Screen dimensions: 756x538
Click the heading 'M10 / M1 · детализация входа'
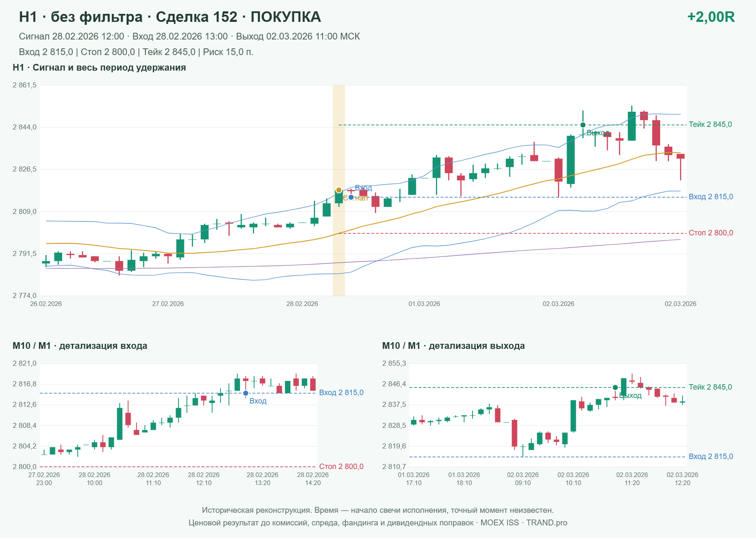(80, 346)
